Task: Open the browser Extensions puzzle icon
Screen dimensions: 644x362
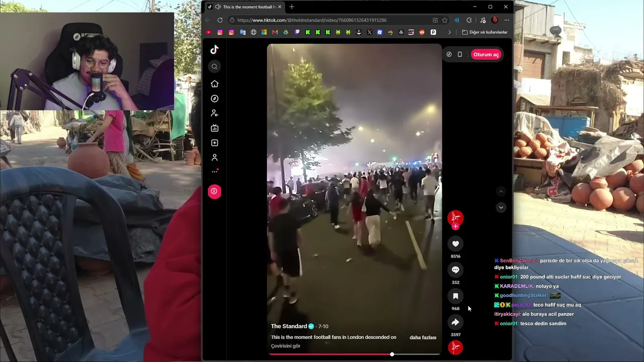Action: point(469,20)
